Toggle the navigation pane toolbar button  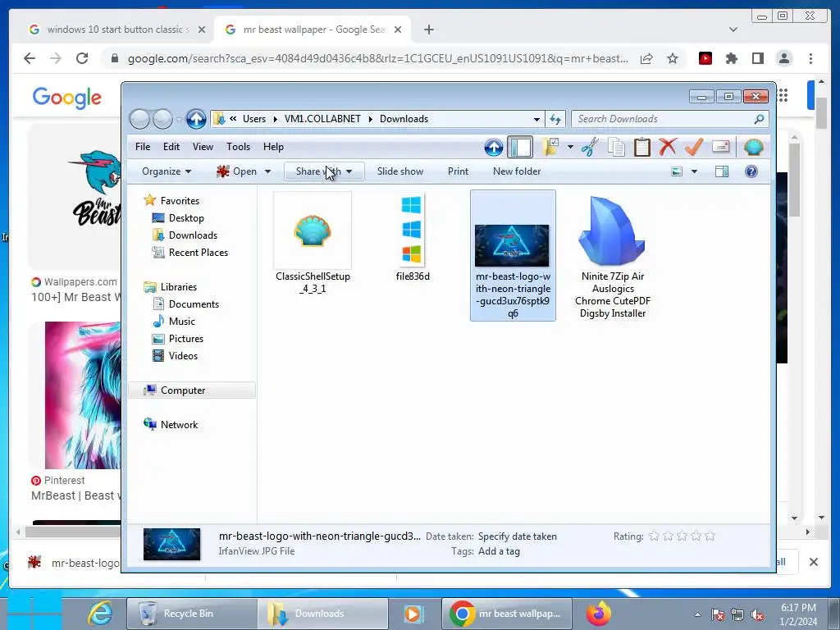pyautogui.click(x=519, y=147)
